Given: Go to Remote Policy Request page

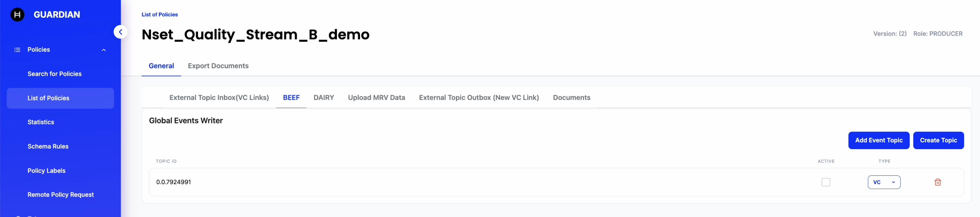Looking at the screenshot, I should click(60, 195).
